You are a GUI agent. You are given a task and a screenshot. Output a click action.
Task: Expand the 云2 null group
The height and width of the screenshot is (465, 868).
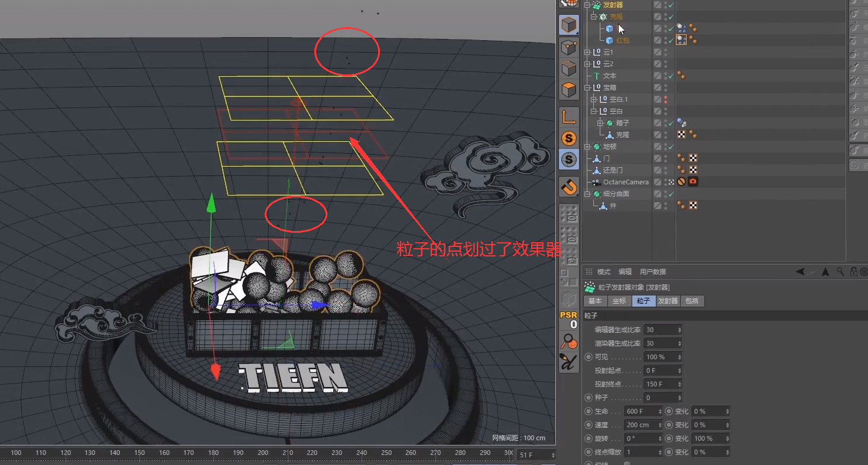click(x=587, y=64)
